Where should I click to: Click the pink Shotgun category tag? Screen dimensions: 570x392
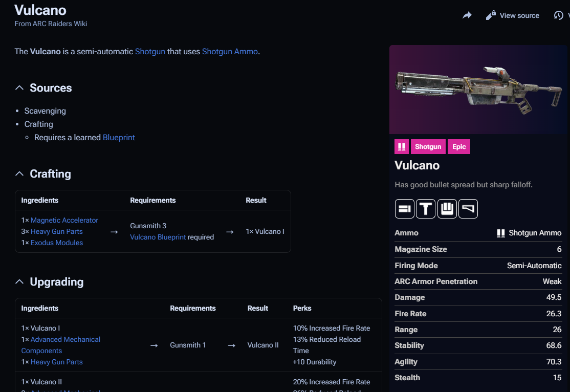[428, 147]
